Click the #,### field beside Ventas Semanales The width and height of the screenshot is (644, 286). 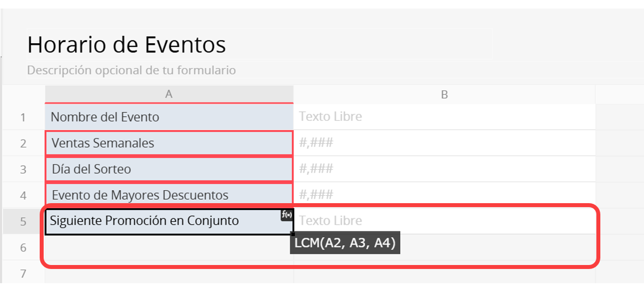click(444, 144)
